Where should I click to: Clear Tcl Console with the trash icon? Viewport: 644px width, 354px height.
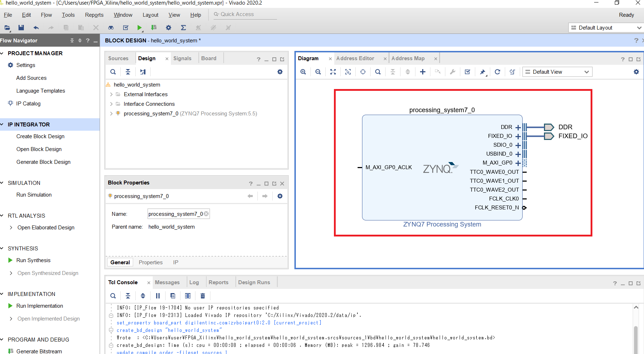point(203,296)
